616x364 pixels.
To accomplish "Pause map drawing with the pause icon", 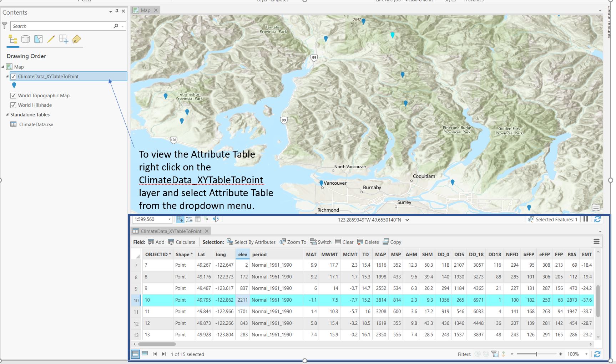I will 586,219.
